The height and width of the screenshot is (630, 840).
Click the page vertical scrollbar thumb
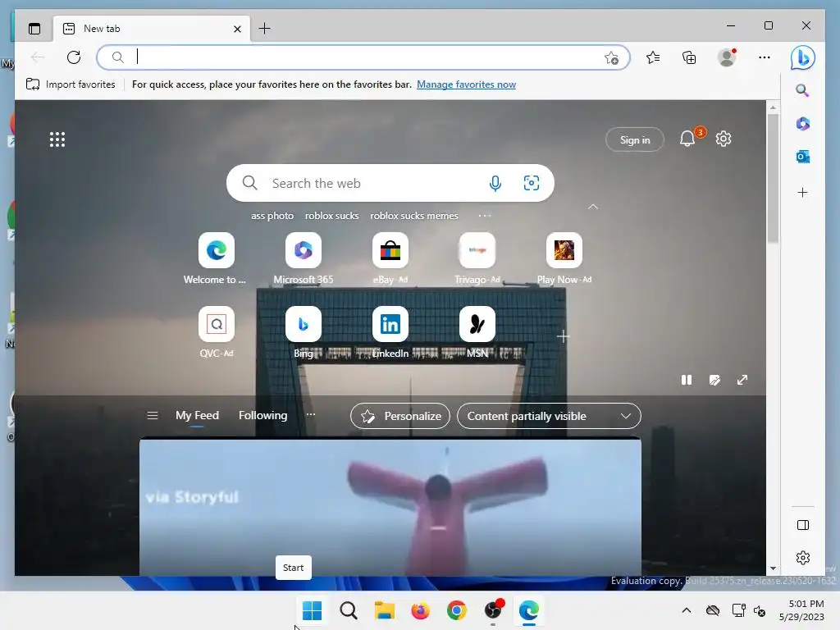773,178
